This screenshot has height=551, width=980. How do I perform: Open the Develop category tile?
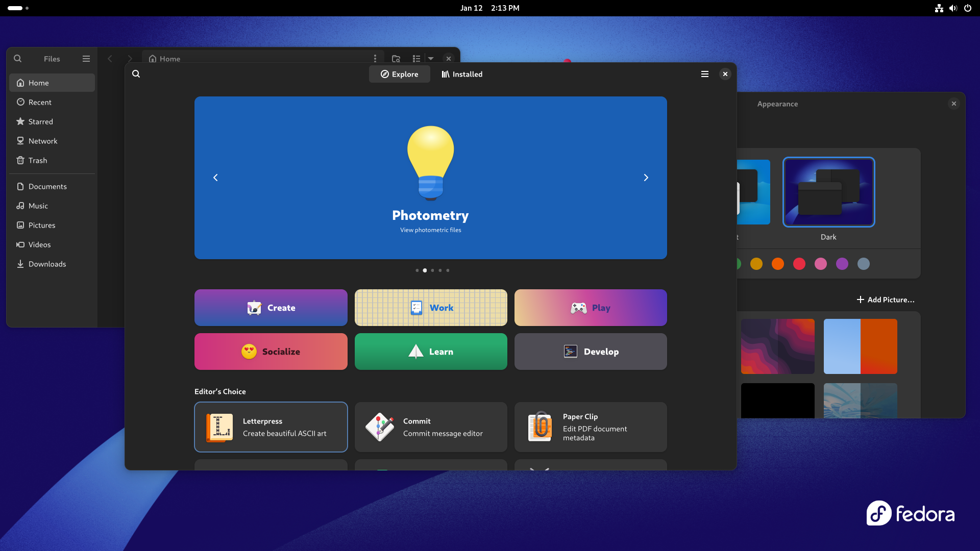tap(591, 352)
